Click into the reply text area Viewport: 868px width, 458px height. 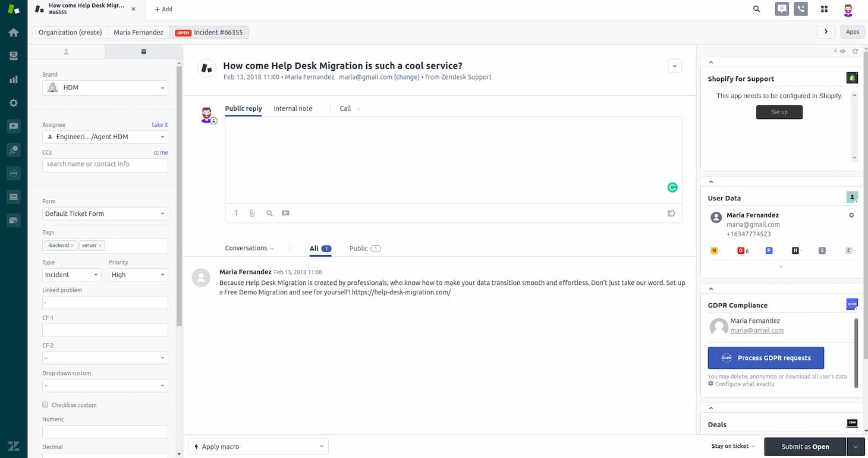(454, 161)
